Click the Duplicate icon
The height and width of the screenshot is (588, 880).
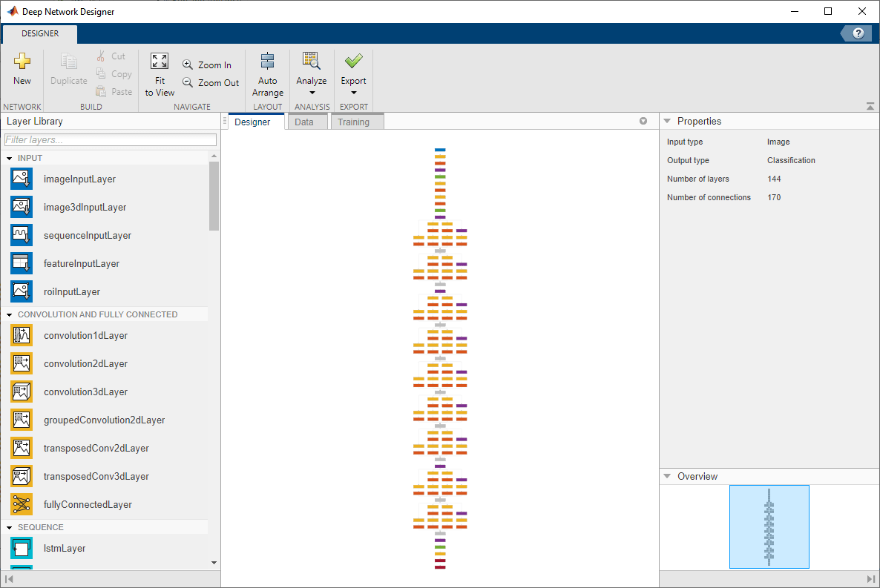coord(68,61)
